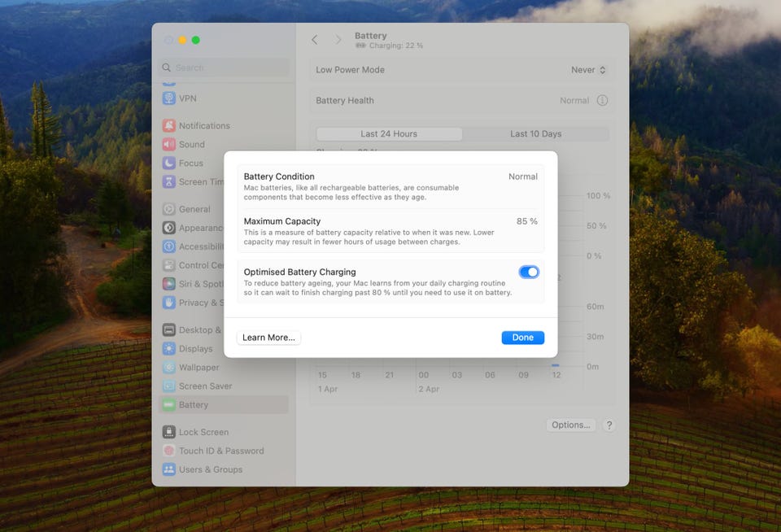This screenshot has width=781, height=532.
Task: Click the yellow minimize window button
Action: [x=182, y=40]
